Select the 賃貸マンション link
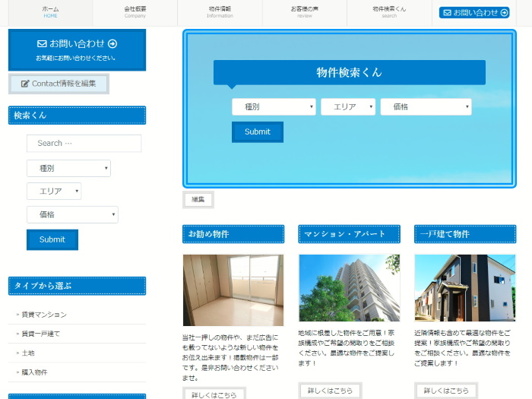The image size is (532, 399). [x=44, y=315]
